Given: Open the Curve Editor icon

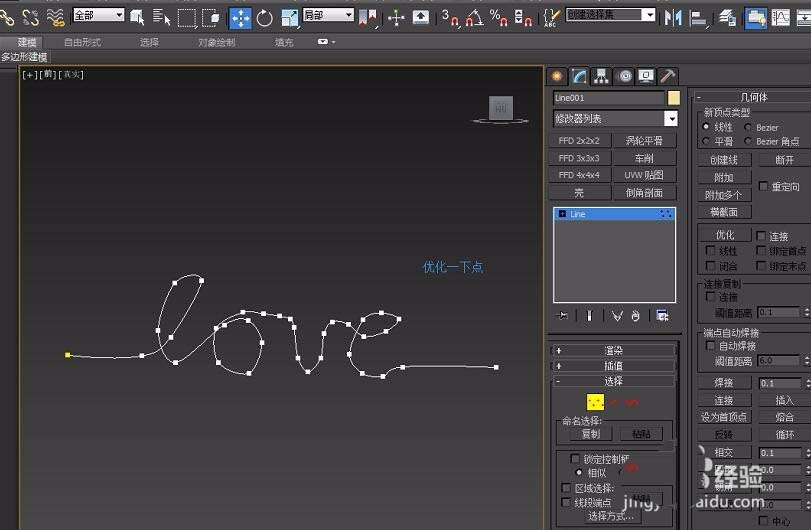Looking at the screenshot, I should [x=780, y=18].
